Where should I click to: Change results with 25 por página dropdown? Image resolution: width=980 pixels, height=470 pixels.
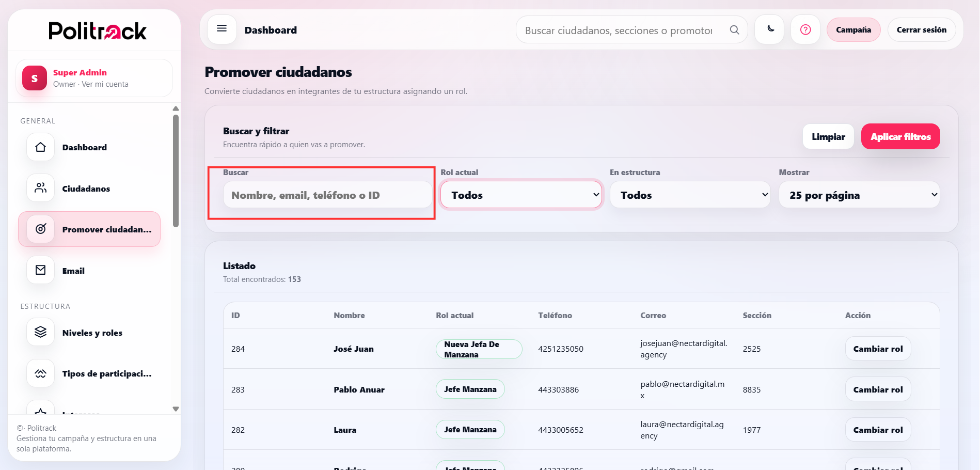pyautogui.click(x=859, y=195)
